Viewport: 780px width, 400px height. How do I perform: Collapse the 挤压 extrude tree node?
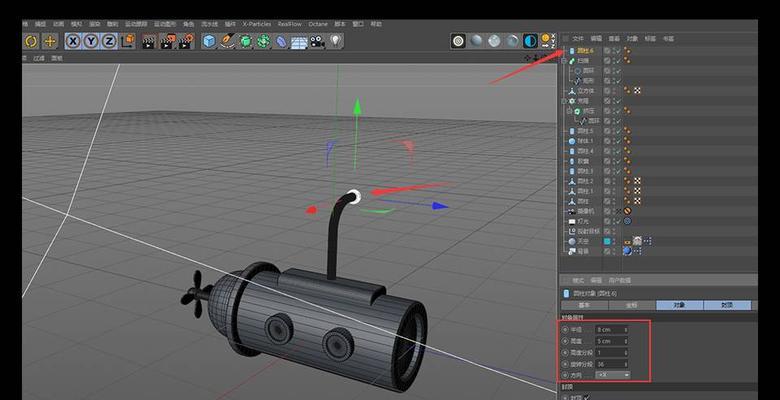570,111
